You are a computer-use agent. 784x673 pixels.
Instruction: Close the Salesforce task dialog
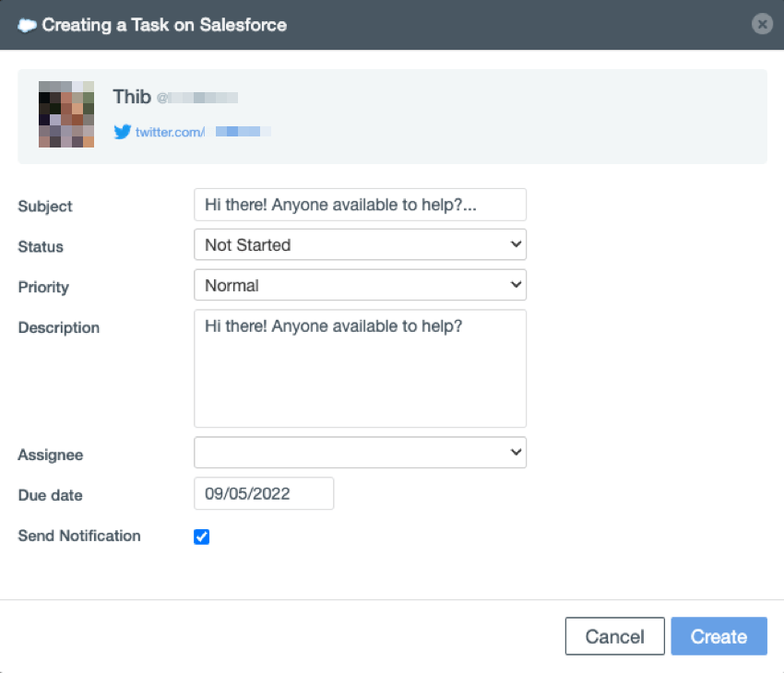pos(762,23)
